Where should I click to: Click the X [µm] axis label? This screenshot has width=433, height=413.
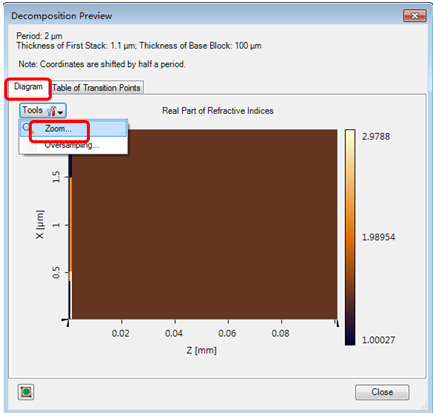pyautogui.click(x=40, y=224)
